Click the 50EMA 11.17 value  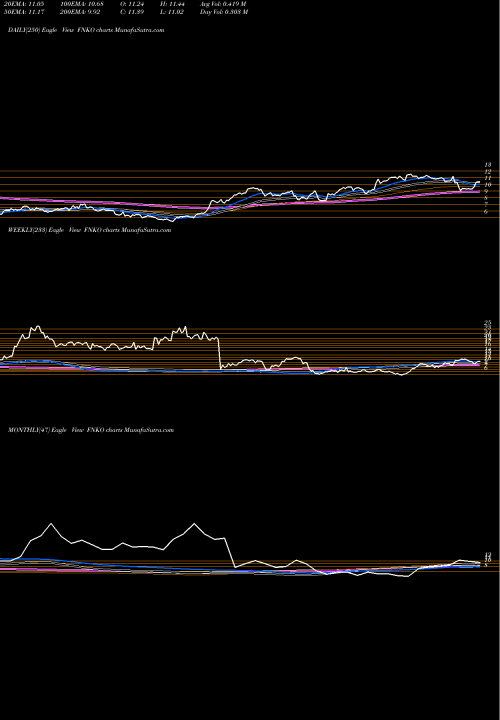[24, 12]
